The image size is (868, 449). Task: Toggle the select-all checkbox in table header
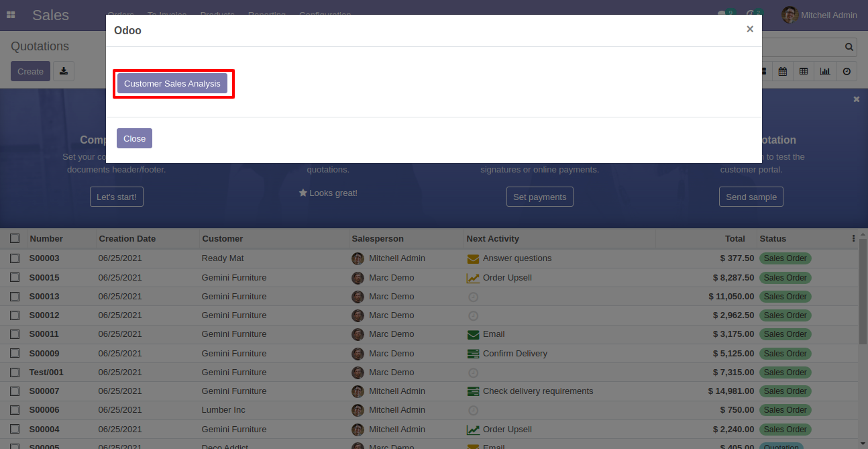[15, 238]
